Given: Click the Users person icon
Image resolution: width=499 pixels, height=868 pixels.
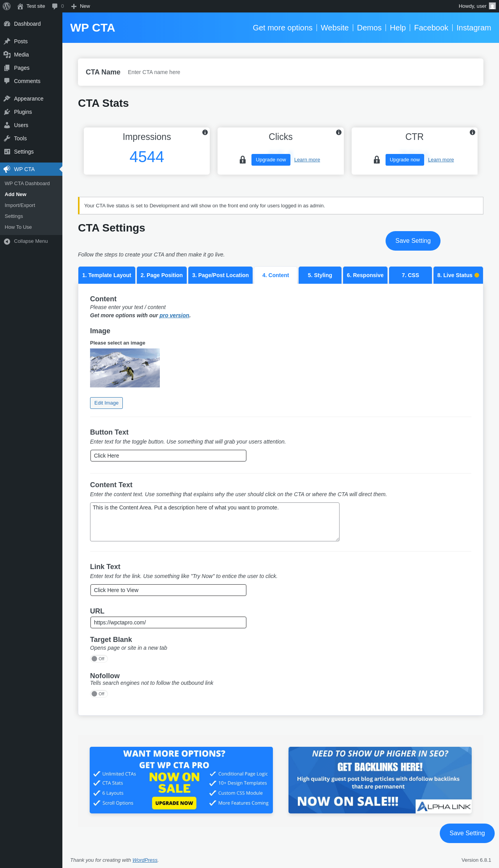Looking at the screenshot, I should click(7, 125).
